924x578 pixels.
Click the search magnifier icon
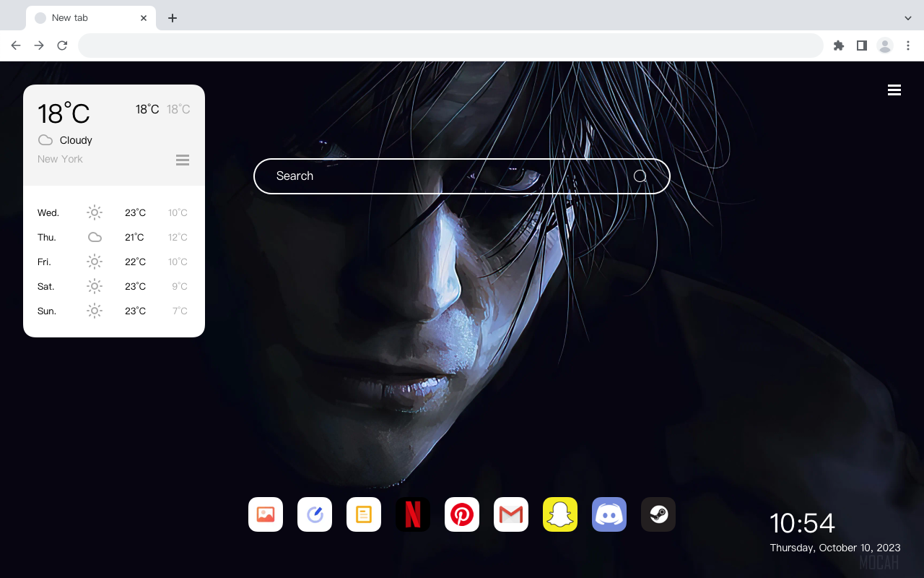[x=640, y=176]
